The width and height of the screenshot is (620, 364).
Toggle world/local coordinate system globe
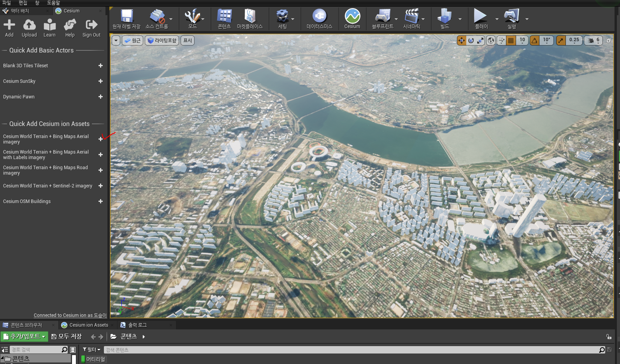point(491,40)
